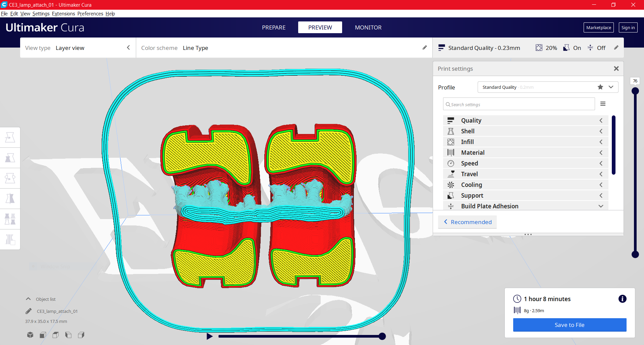Click the simulation path slider handle

[382, 336]
